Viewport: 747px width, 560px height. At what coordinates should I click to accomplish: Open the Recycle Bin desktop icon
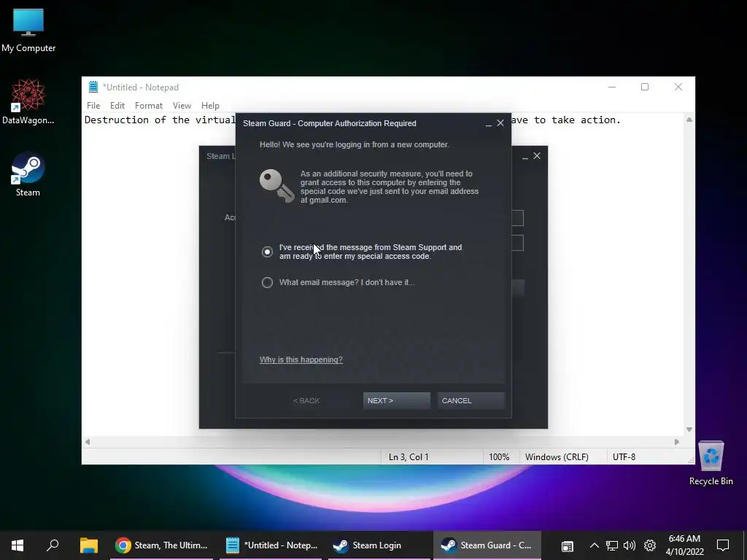point(711,463)
